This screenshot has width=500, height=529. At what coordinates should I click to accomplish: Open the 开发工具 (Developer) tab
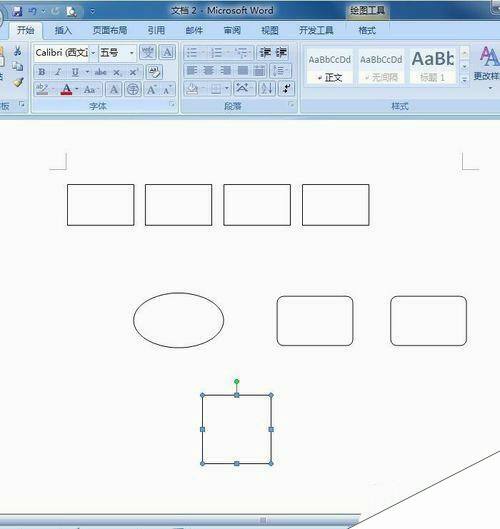(x=316, y=30)
